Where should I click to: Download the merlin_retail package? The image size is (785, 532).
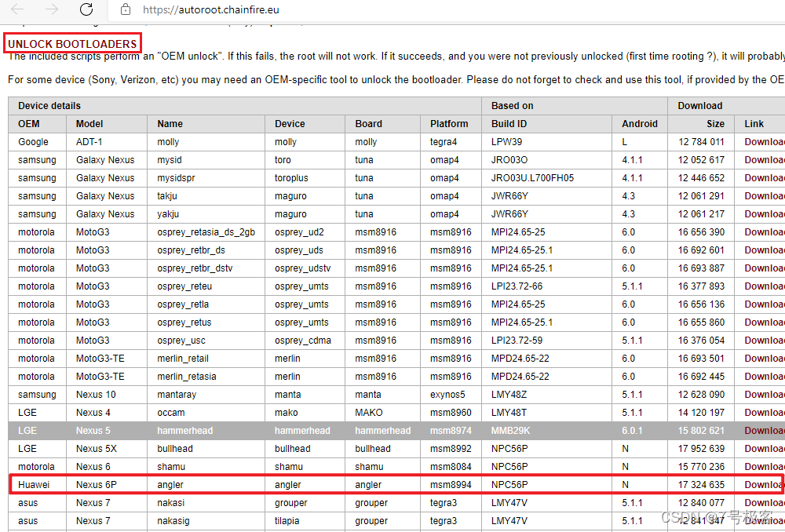point(765,358)
